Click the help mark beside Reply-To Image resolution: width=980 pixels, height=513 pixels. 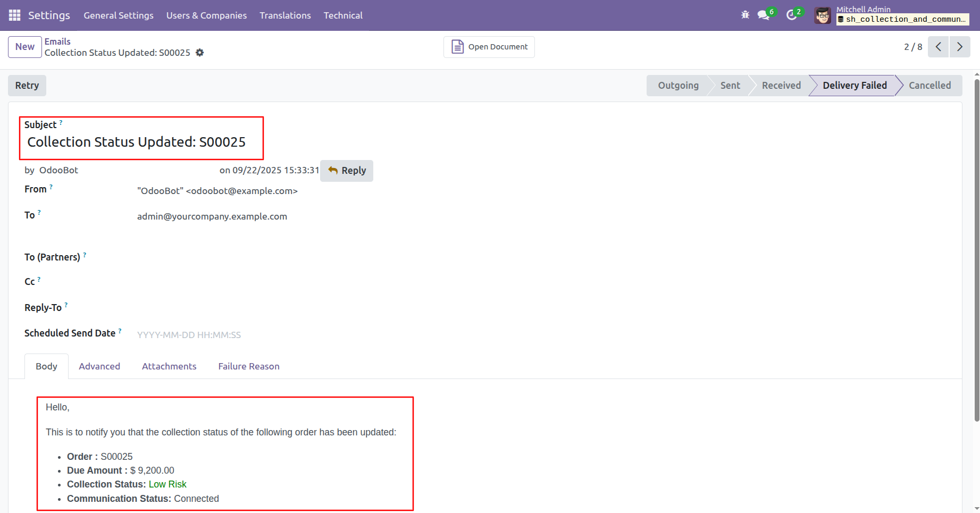pyautogui.click(x=66, y=306)
